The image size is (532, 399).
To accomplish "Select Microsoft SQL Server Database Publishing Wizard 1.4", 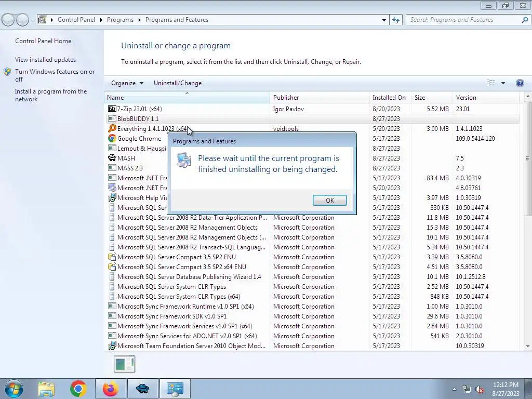I will pos(312,276).
